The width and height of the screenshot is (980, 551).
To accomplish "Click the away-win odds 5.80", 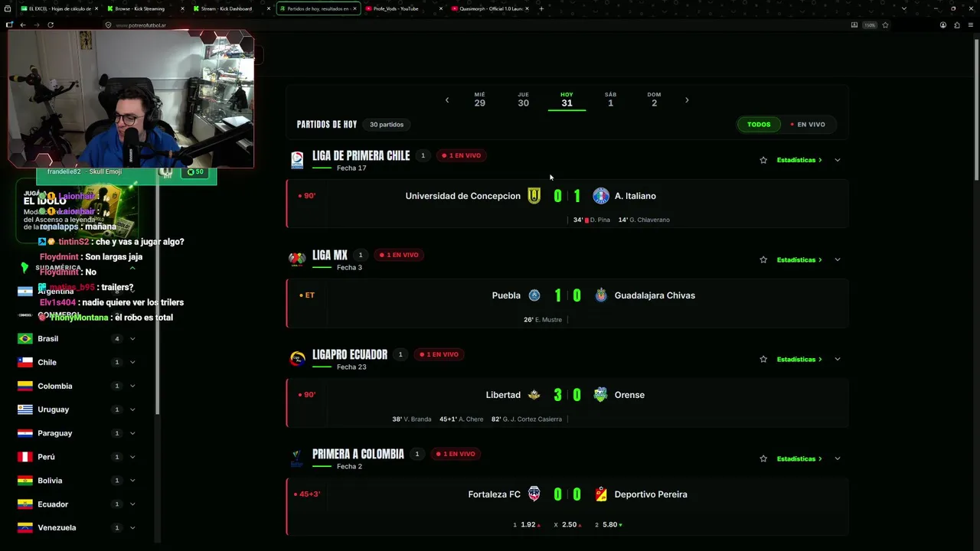I will click(609, 525).
